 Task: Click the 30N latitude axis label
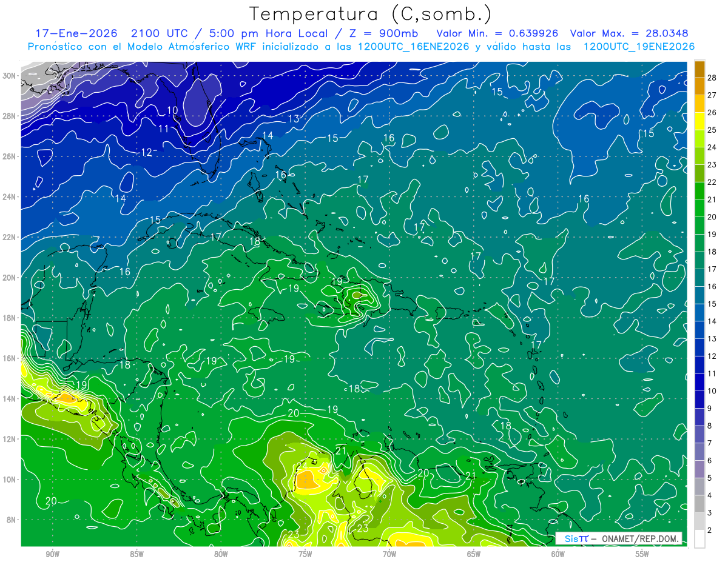10,76
